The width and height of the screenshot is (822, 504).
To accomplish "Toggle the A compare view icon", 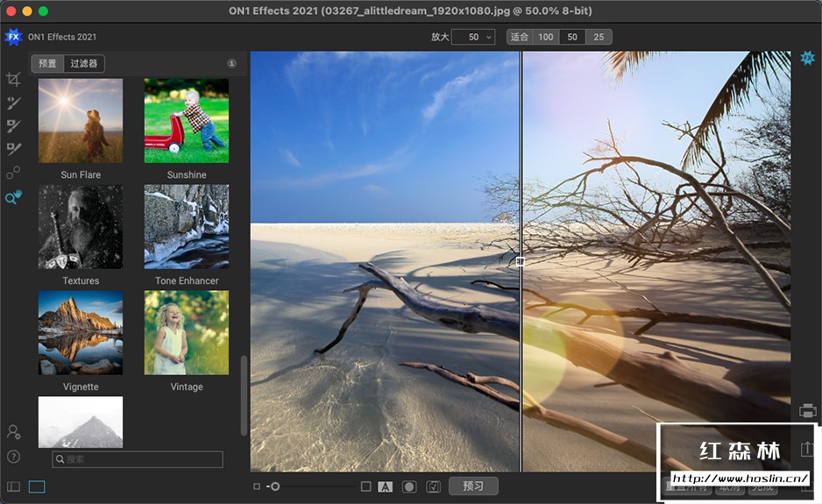I will pyautogui.click(x=386, y=486).
